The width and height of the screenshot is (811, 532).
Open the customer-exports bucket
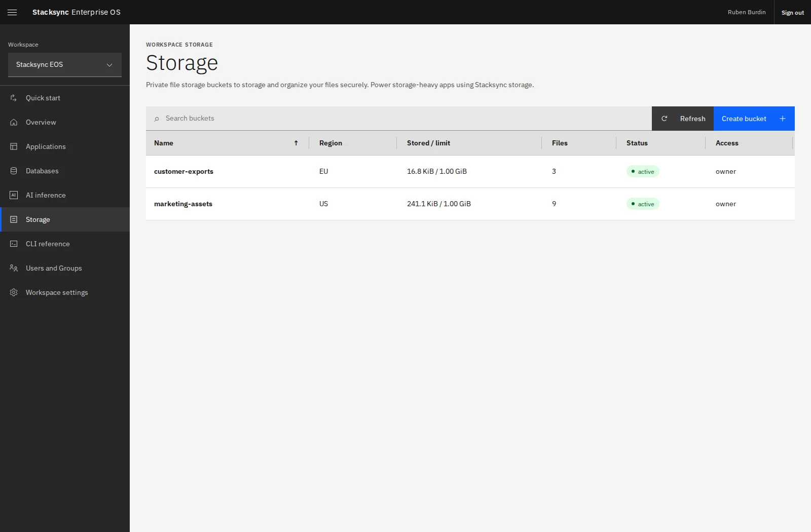tap(183, 171)
